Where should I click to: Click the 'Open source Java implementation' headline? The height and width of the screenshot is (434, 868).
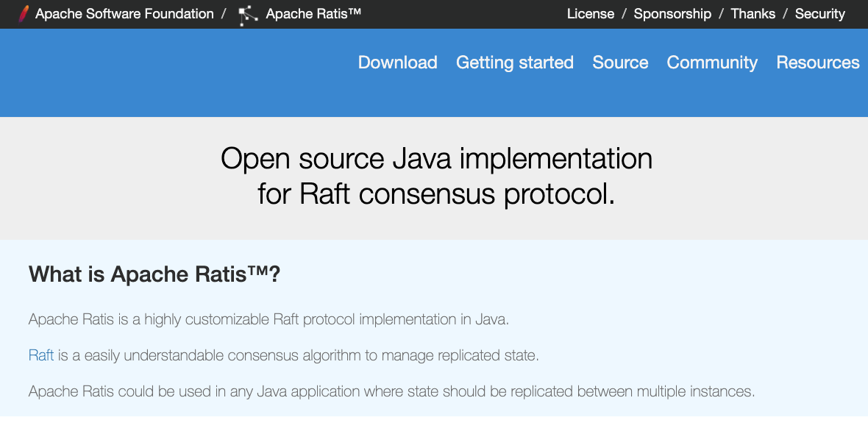[x=436, y=158]
